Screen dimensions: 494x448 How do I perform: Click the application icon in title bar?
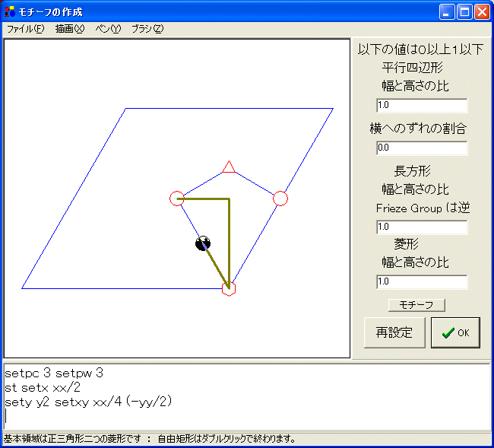point(10,11)
